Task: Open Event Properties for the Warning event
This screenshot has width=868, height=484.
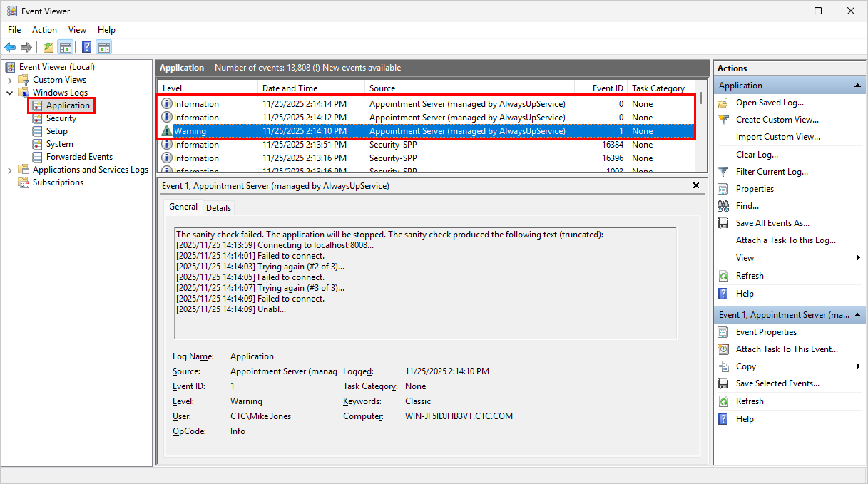Action: point(767,331)
